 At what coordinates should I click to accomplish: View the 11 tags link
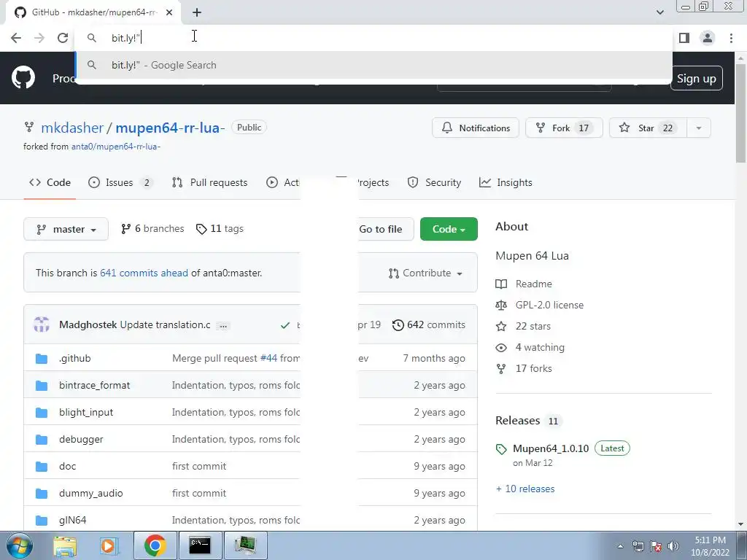[220, 229]
